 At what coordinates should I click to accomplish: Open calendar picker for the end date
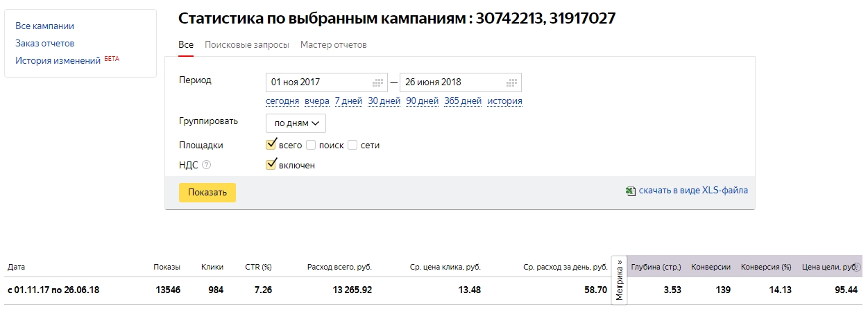click(x=512, y=82)
